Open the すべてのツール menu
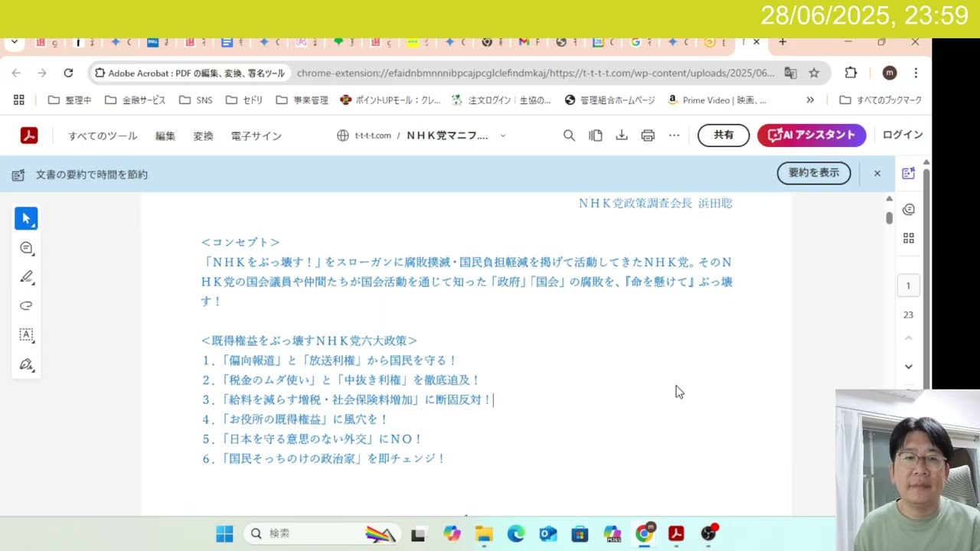The image size is (980, 551). pyautogui.click(x=103, y=135)
